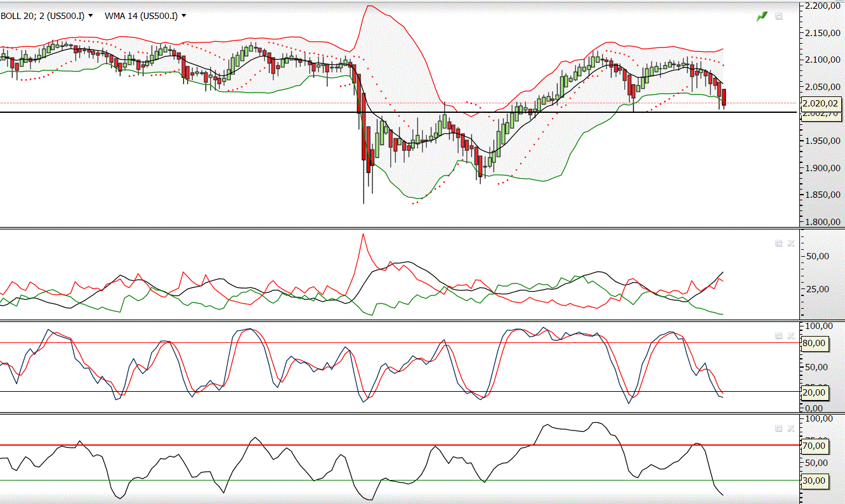Click the 25,00 scale value in second panel
Image resolution: width=845 pixels, height=504 pixels.
817,289
